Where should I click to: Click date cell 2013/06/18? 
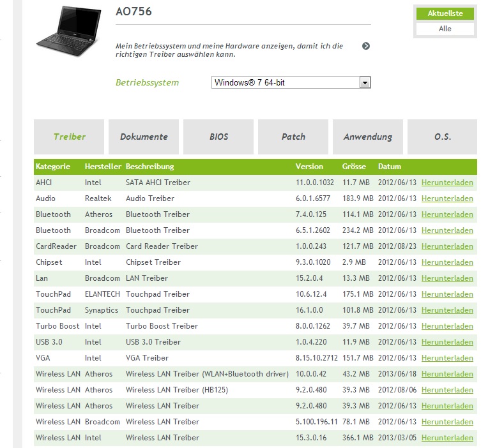coord(397,374)
